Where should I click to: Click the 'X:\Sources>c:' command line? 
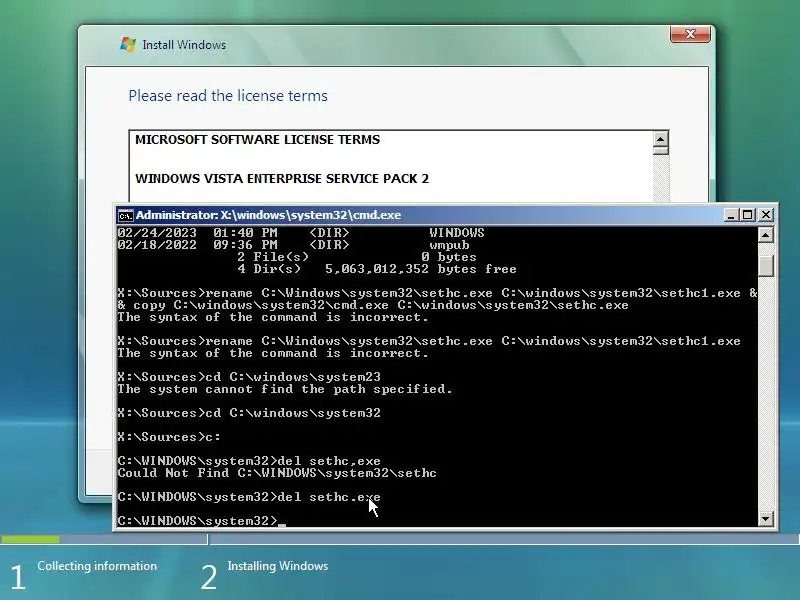coord(169,437)
